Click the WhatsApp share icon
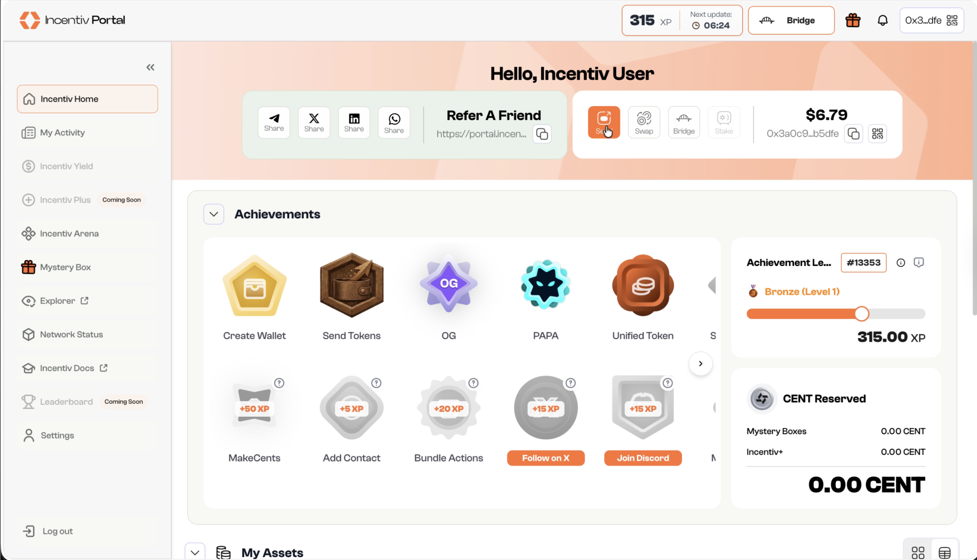Screen dimensions: 977x560 [x=394, y=122]
